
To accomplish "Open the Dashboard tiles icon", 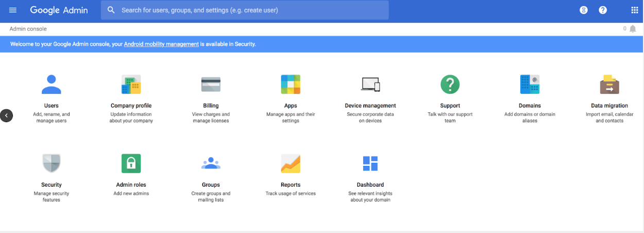I will [370, 163].
